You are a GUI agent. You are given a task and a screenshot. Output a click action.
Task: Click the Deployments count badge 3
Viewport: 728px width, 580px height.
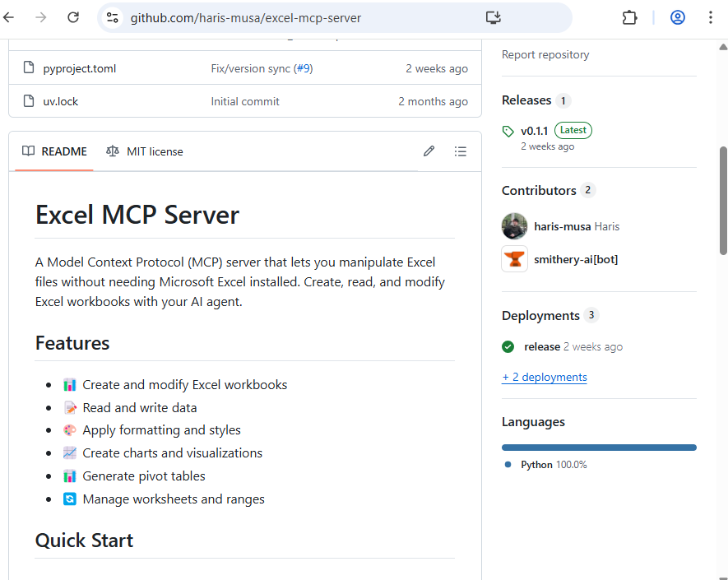coord(591,315)
